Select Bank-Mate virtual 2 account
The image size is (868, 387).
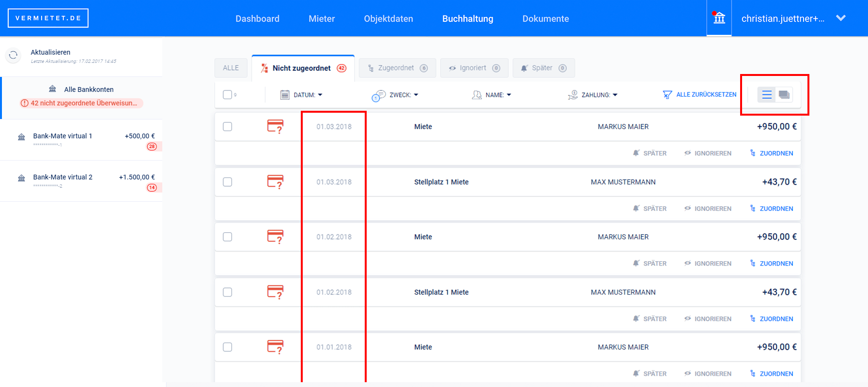81,181
